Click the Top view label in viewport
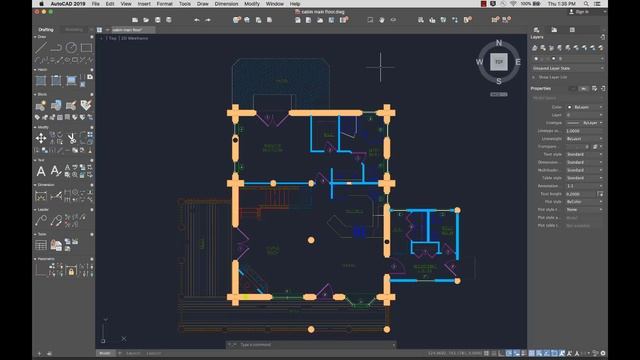This screenshot has width=640, height=360. 112,38
